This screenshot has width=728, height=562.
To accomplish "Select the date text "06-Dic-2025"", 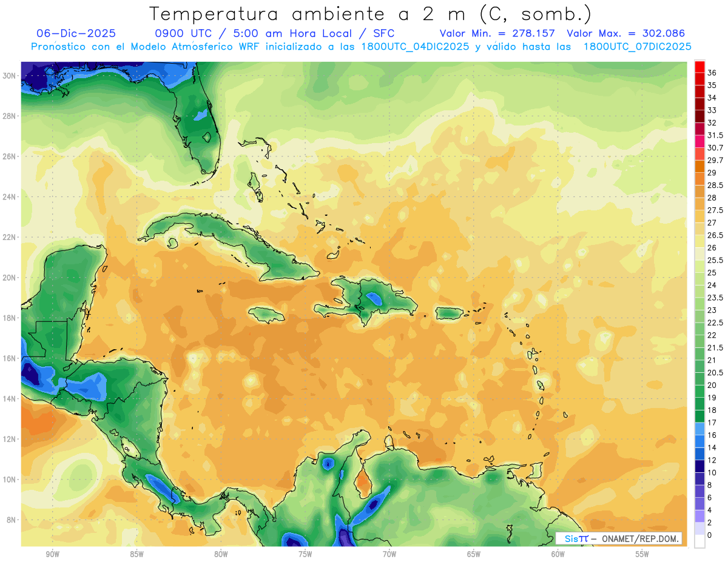I will pyautogui.click(x=76, y=33).
